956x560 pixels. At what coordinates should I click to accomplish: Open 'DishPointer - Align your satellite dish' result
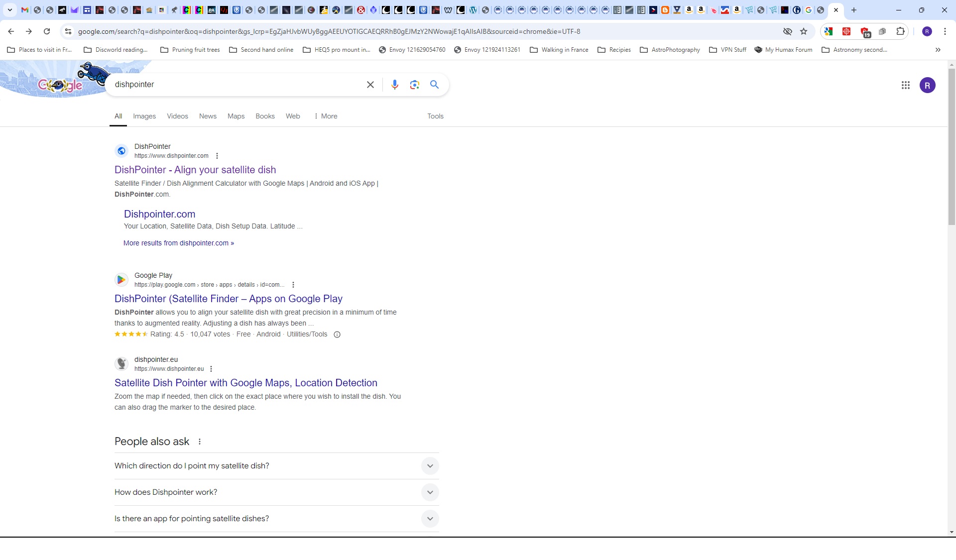click(195, 170)
